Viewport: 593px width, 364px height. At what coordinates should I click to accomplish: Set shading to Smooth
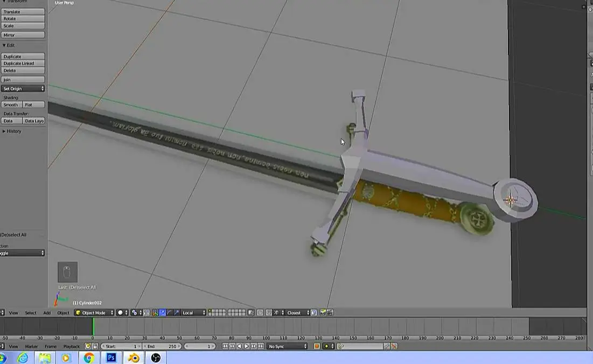click(x=12, y=105)
